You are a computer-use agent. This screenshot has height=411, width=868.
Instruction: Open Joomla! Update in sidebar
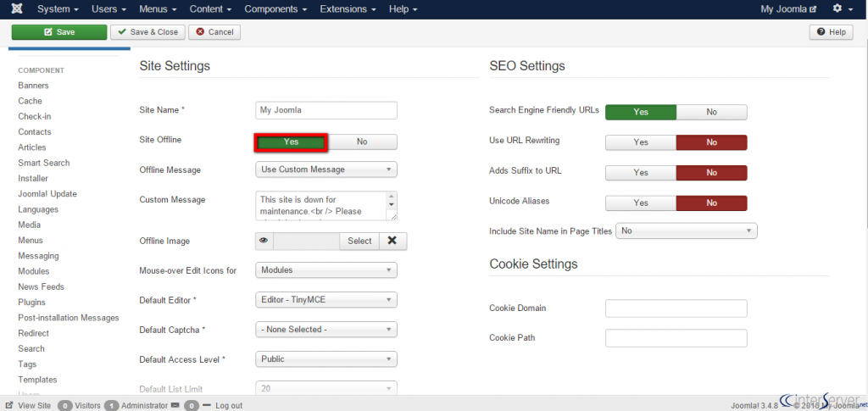(x=47, y=194)
